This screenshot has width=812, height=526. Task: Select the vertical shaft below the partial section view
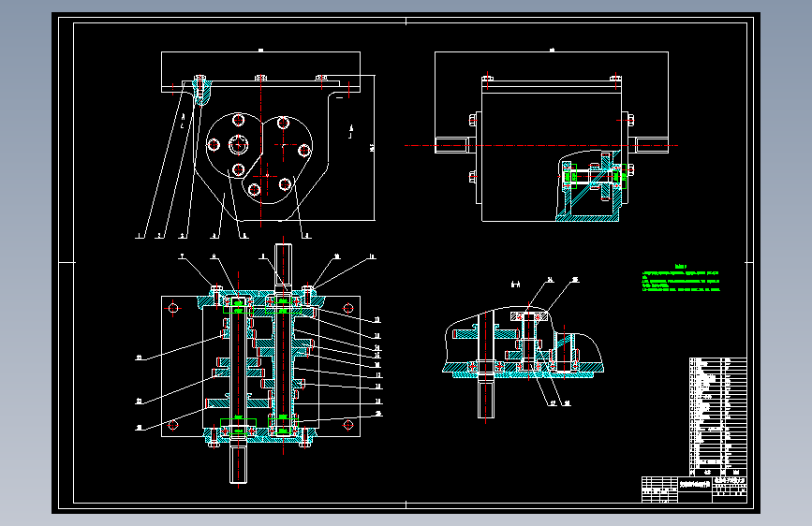click(486, 398)
